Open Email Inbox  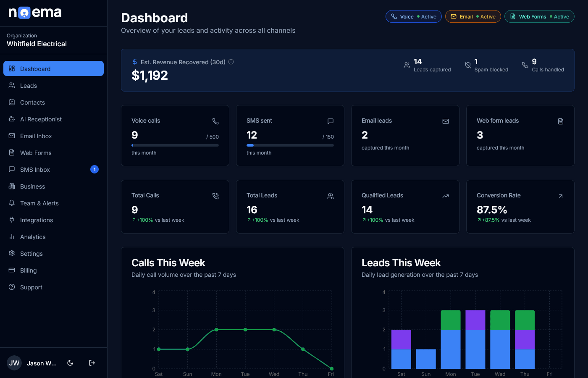point(53,136)
